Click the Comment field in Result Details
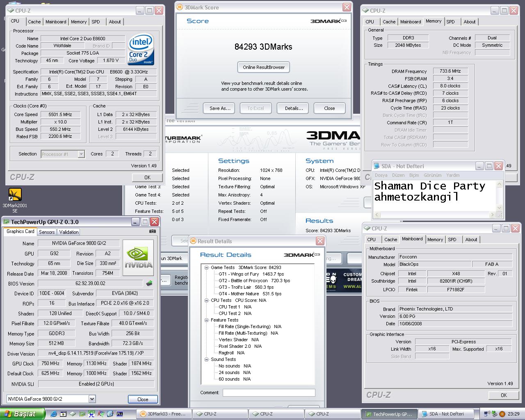 269,393
